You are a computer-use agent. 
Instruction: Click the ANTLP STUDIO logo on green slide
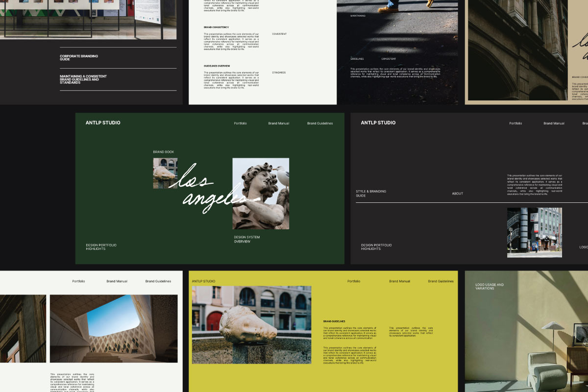tap(103, 123)
